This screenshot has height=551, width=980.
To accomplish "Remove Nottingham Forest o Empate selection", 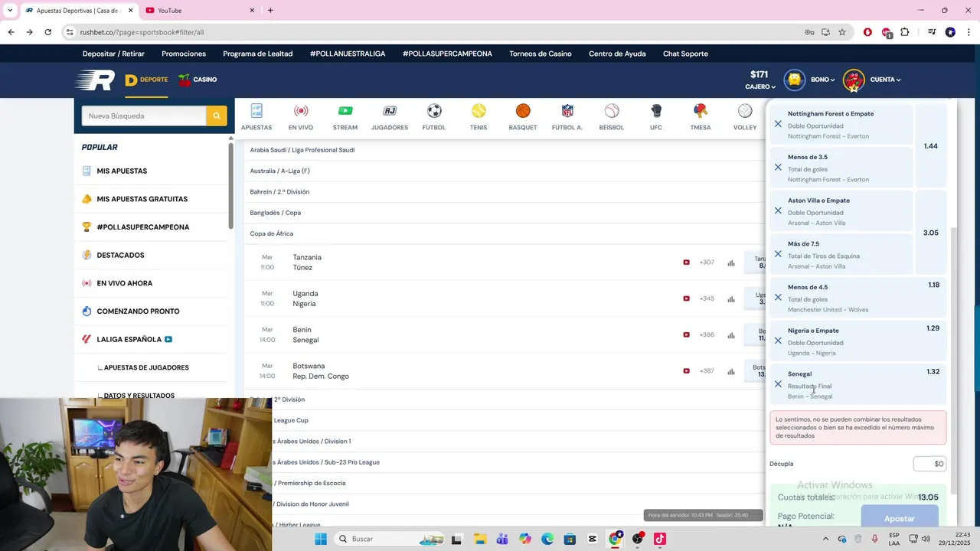I will [x=778, y=124].
